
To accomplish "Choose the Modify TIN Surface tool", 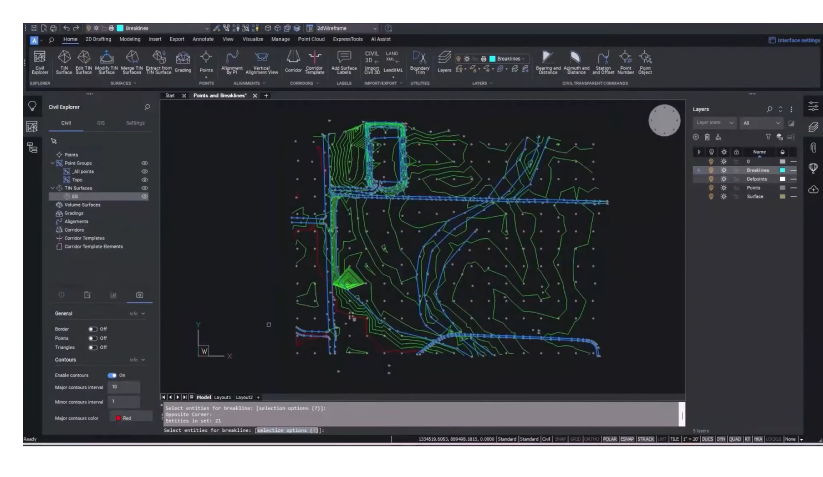I will pos(107,62).
